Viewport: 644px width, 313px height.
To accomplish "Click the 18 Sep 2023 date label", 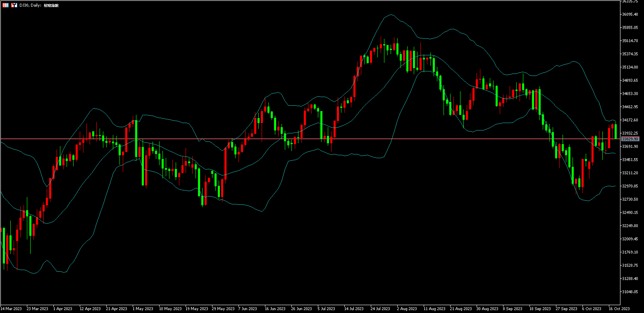I will point(540,309).
